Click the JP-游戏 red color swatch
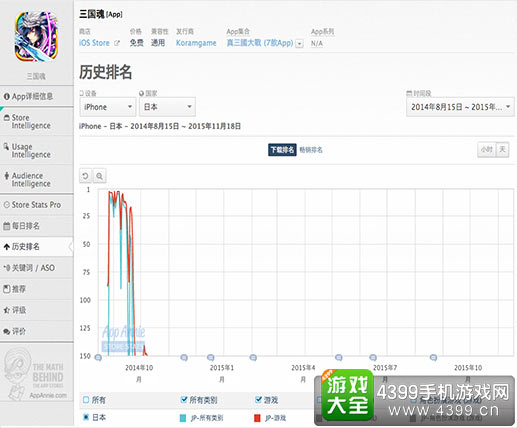Screen dimensions: 517x428 coord(257,418)
